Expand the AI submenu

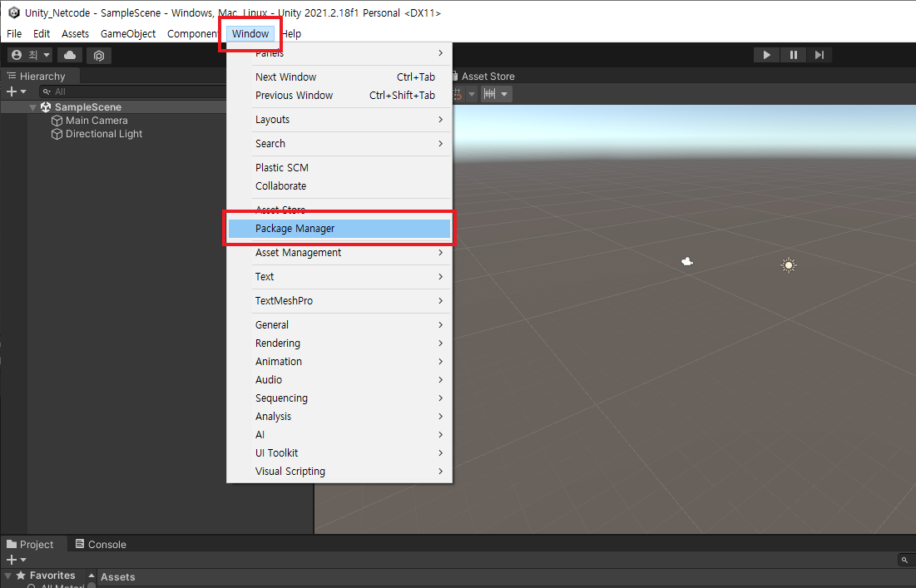(339, 434)
